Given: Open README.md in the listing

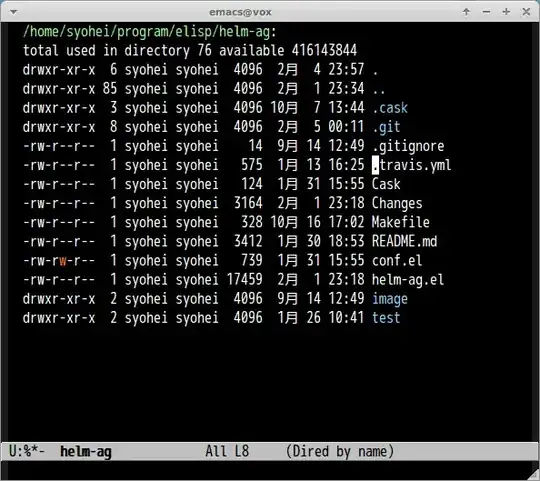Looking at the screenshot, I should click(x=404, y=241).
